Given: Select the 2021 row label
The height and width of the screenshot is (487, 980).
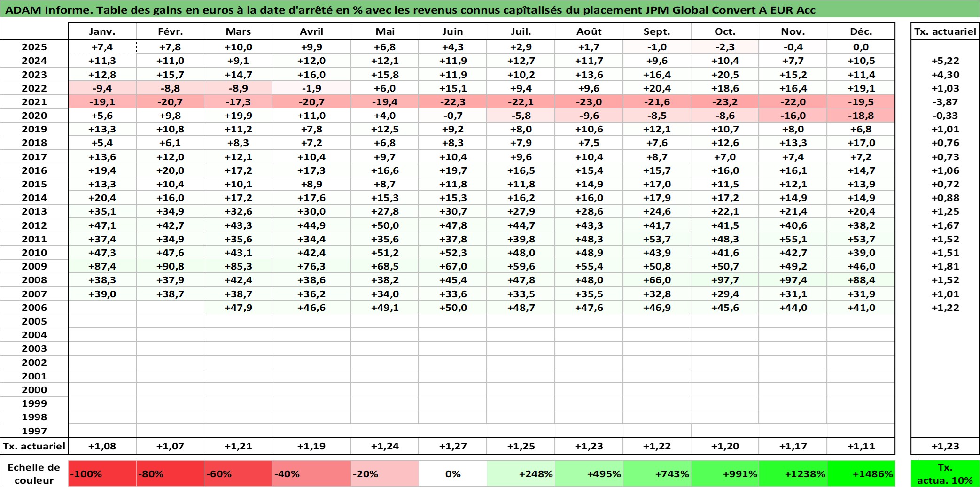Looking at the screenshot, I should [x=34, y=102].
